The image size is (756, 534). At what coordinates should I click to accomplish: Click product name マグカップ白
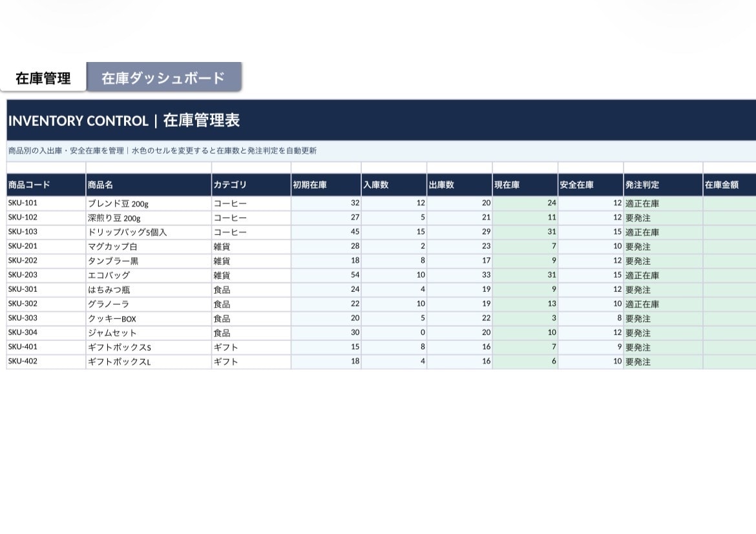149,247
